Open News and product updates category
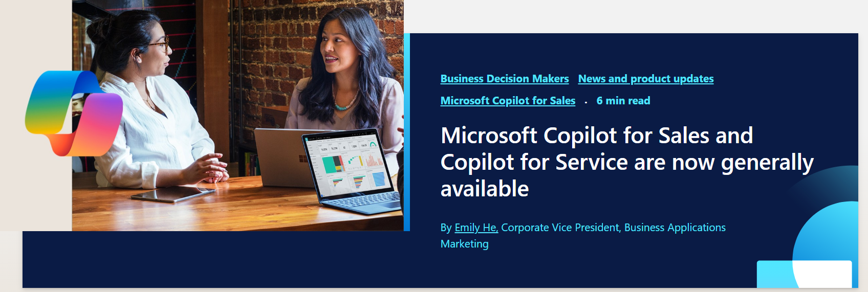Viewport: 868px width, 292px height. (645, 79)
